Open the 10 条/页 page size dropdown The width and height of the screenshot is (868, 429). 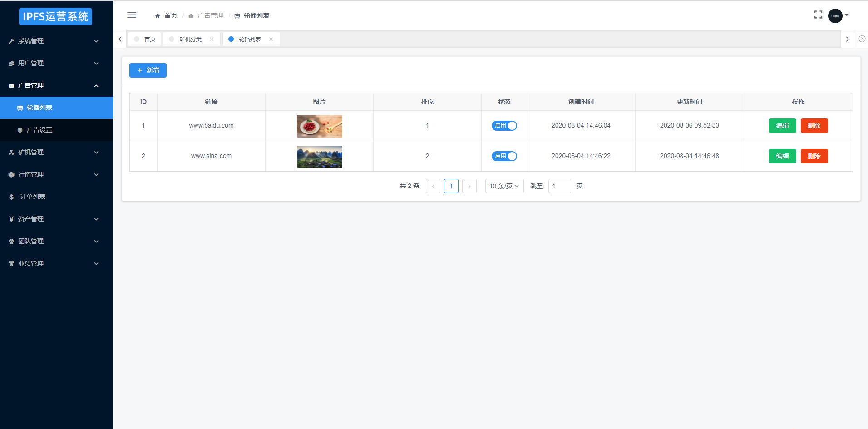pyautogui.click(x=504, y=186)
